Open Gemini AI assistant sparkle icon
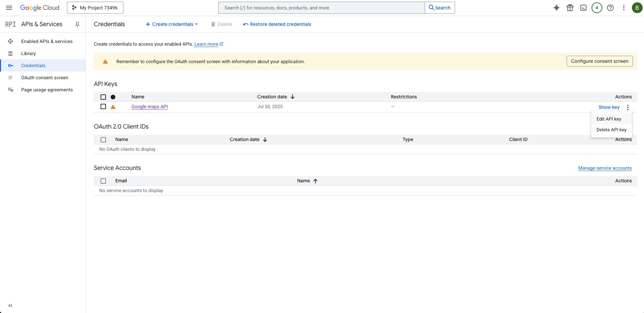The image size is (644, 313). tap(557, 8)
